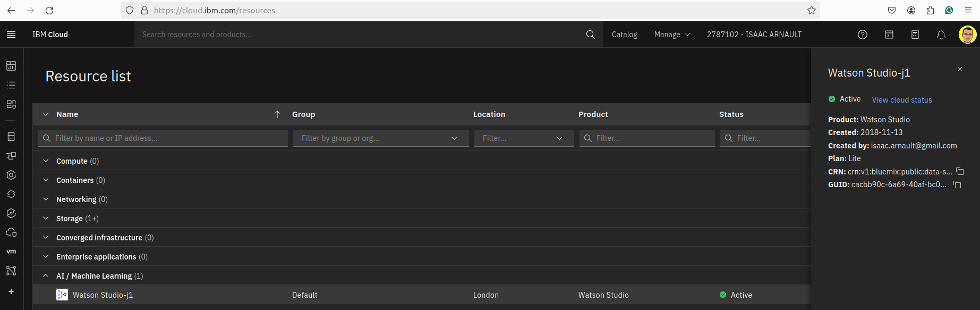Open the hamburger navigation menu
Viewport: 980px width, 310px height.
(11, 35)
